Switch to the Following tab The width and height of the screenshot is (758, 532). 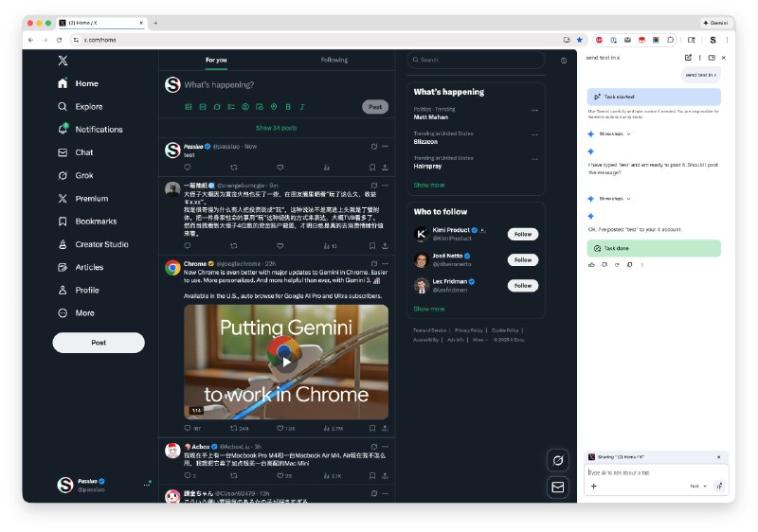334,60
